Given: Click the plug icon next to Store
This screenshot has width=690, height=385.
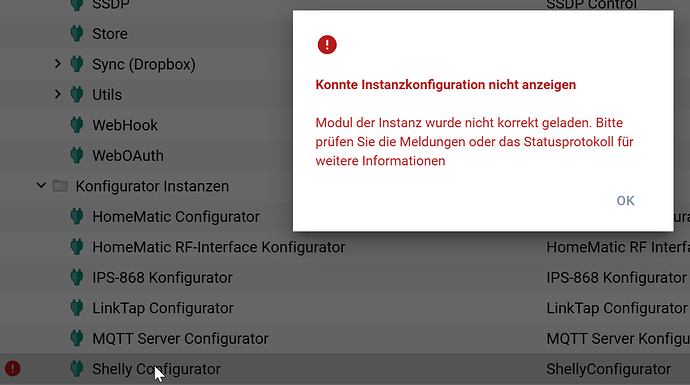Looking at the screenshot, I should pos(77,33).
